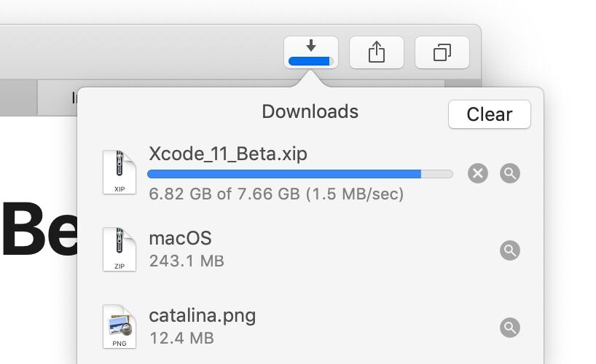Image resolution: width=596 pixels, height=364 pixels.
Task: Cancel the Xcode_11_Beta.xip download
Action: 478,173
